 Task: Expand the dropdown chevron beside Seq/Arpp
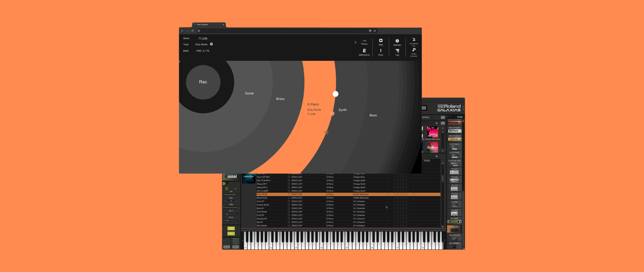[x=443, y=117]
